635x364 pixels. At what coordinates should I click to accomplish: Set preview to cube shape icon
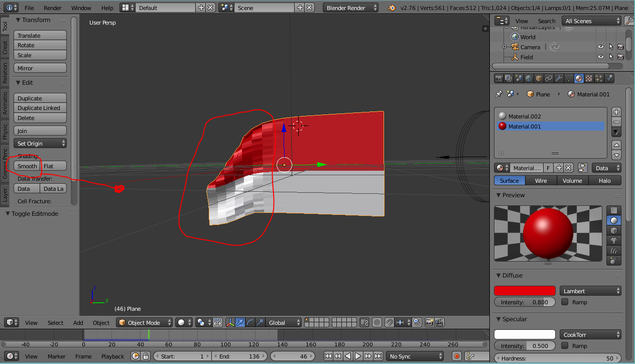click(x=614, y=230)
